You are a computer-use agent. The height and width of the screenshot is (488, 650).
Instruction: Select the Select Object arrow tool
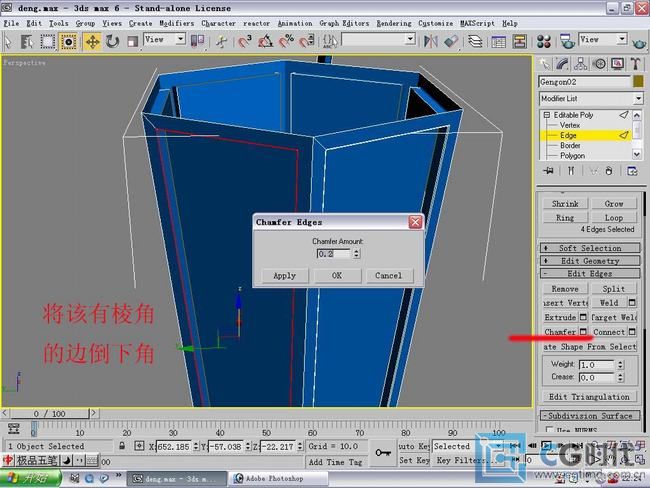tap(8, 41)
